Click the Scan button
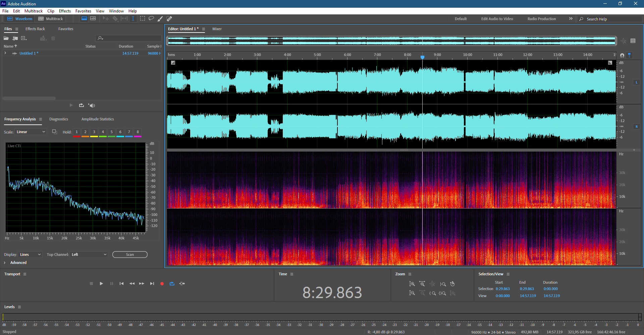 [130, 255]
